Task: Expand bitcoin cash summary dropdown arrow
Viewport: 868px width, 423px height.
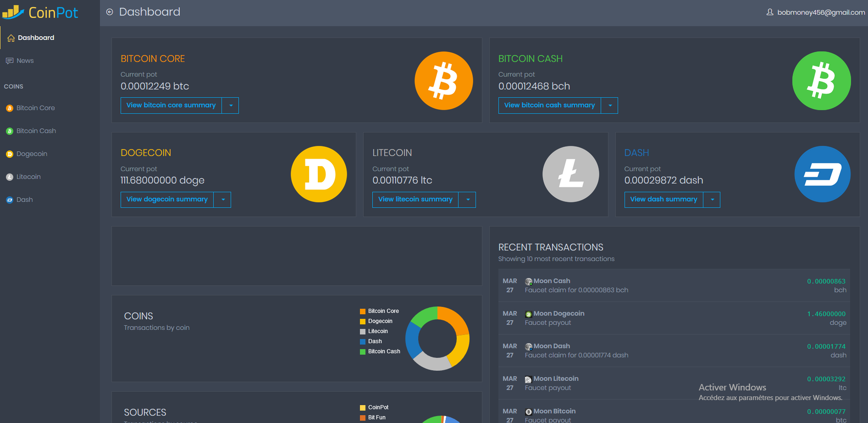Action: click(x=610, y=106)
